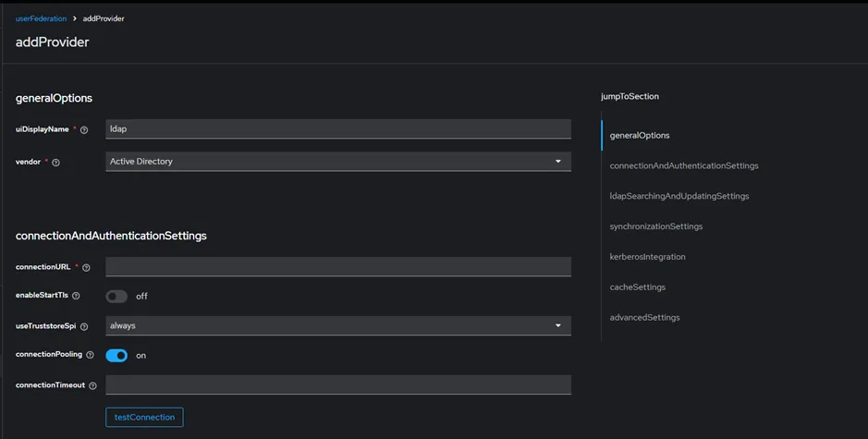This screenshot has height=439, width=868.
Task: Click the connectionAndAuthenticationSettings form heading
Action: click(111, 236)
